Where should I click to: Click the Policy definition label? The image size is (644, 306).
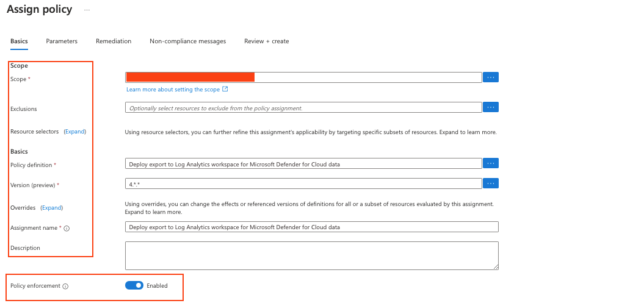[x=31, y=165]
